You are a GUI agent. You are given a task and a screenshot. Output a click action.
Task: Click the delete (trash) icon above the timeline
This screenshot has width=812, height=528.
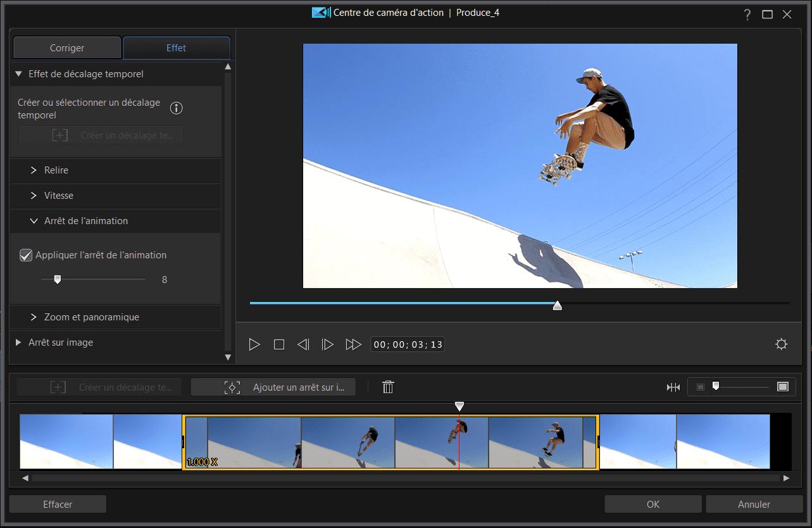[x=388, y=386]
